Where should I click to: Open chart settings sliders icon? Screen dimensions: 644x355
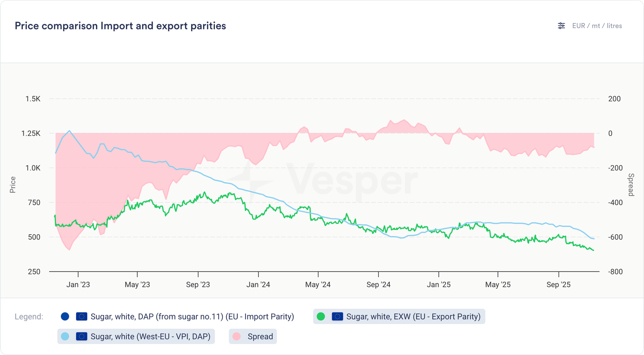click(x=561, y=26)
